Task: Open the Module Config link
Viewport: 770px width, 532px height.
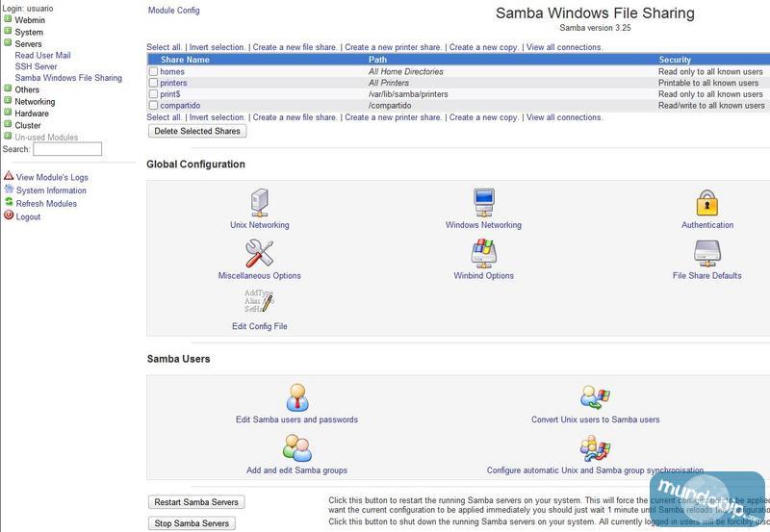Action: (174, 11)
